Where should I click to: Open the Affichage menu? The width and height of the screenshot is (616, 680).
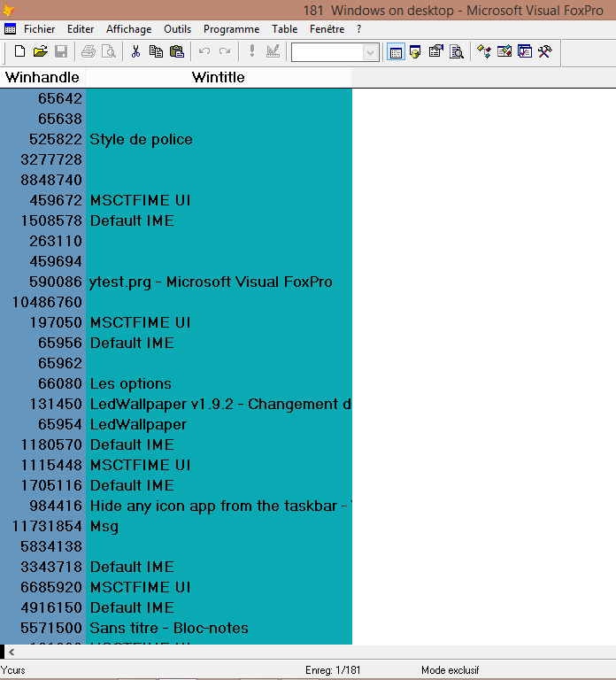click(x=128, y=29)
